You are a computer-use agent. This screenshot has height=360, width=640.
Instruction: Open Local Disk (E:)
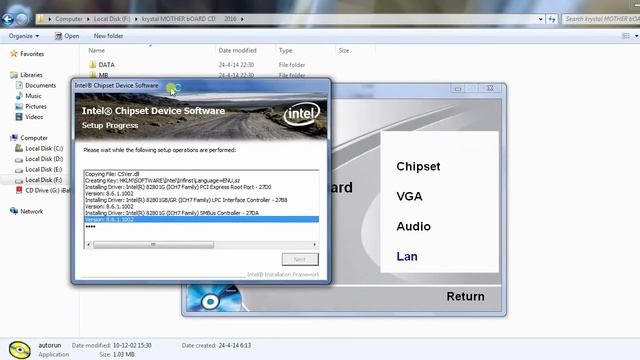coord(44,169)
